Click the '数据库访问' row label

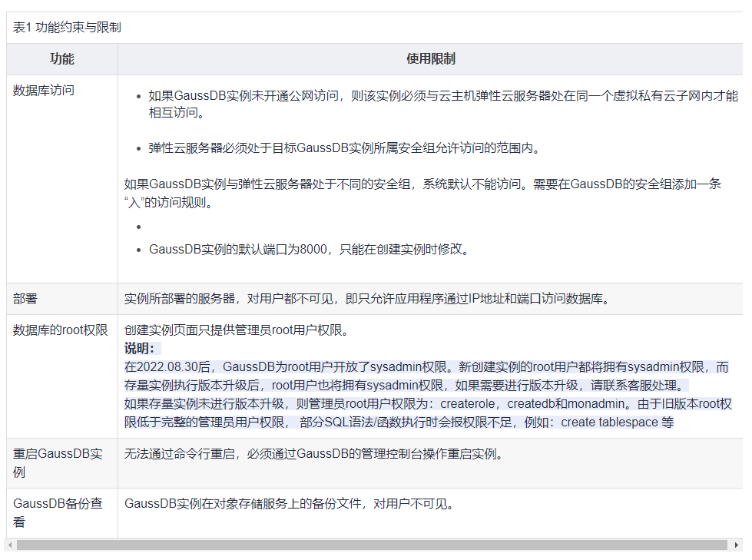click(44, 90)
